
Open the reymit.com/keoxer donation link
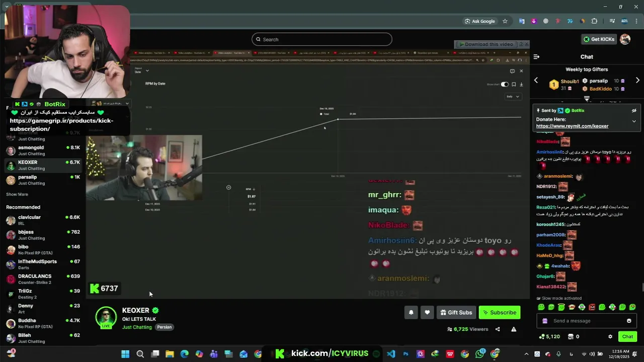point(572,126)
